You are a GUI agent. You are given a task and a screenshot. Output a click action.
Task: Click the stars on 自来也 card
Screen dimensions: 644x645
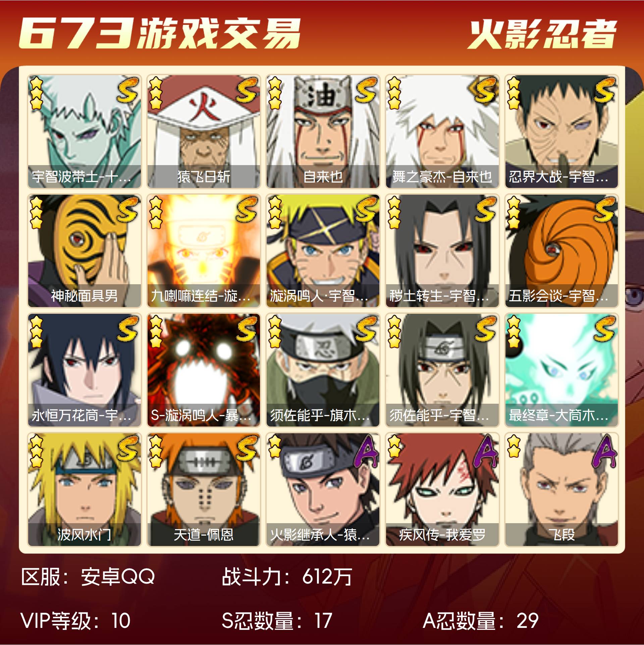point(275,93)
